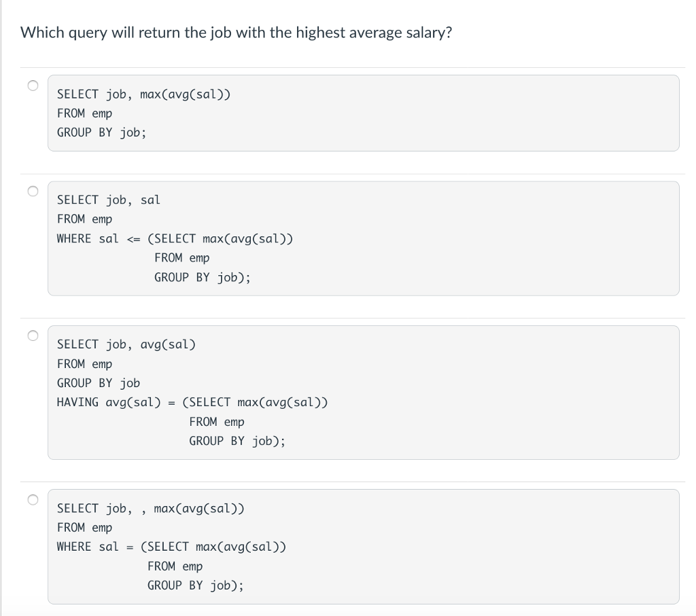Click 'GROUP BY job;' line in first answer
Screen dimensions: 696x616
click(102, 132)
